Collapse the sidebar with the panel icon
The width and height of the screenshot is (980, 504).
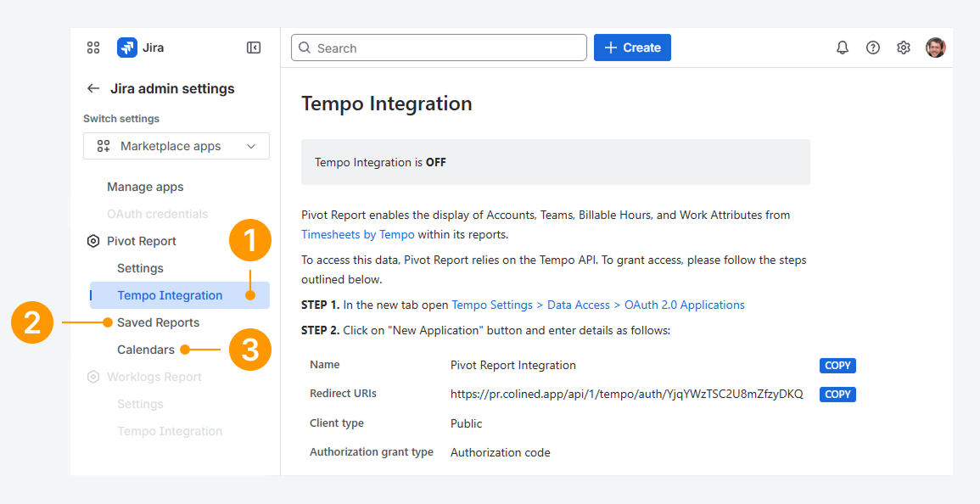254,48
